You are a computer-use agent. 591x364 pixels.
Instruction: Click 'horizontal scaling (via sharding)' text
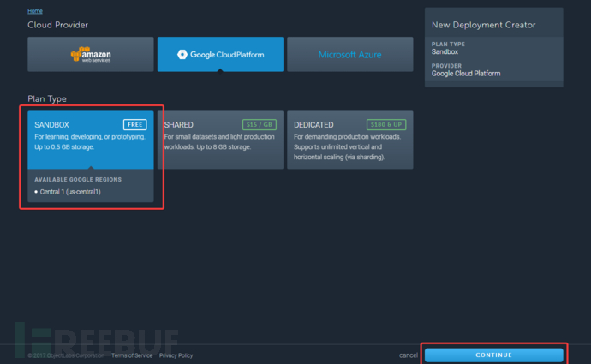[339, 157]
